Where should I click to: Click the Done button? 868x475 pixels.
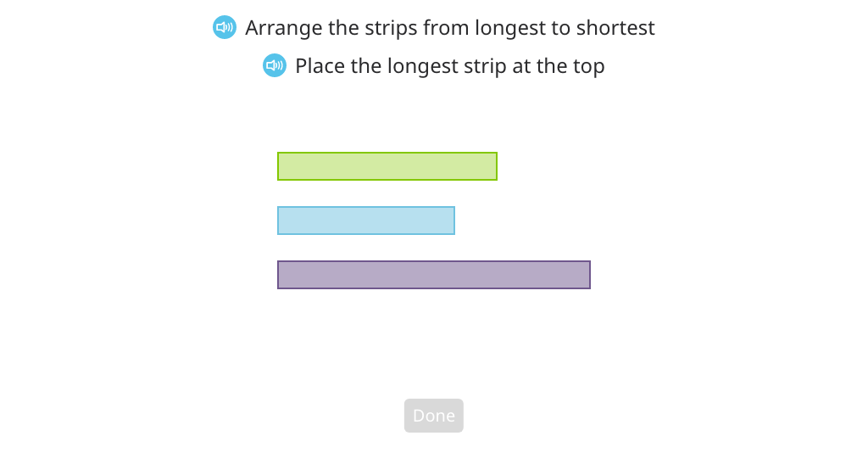point(433,416)
